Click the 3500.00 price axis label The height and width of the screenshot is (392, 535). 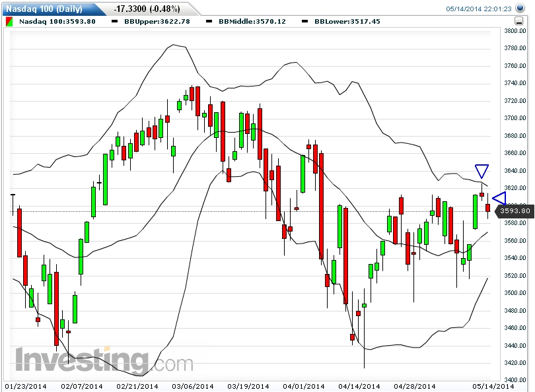[x=515, y=292]
